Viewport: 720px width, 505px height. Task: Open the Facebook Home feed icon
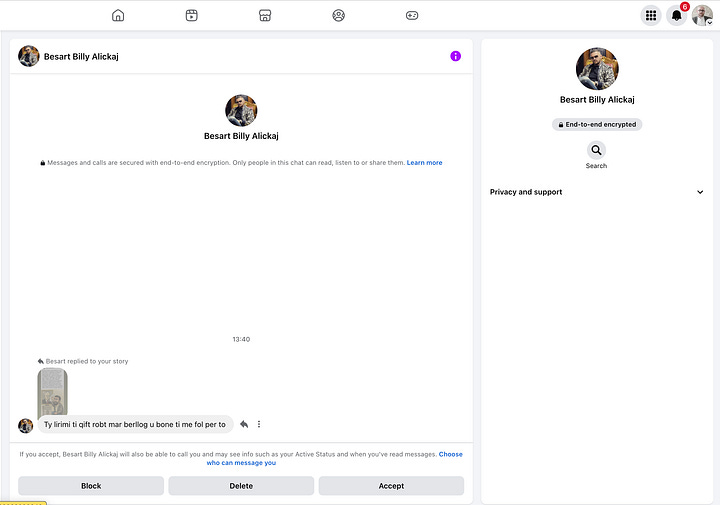click(118, 16)
